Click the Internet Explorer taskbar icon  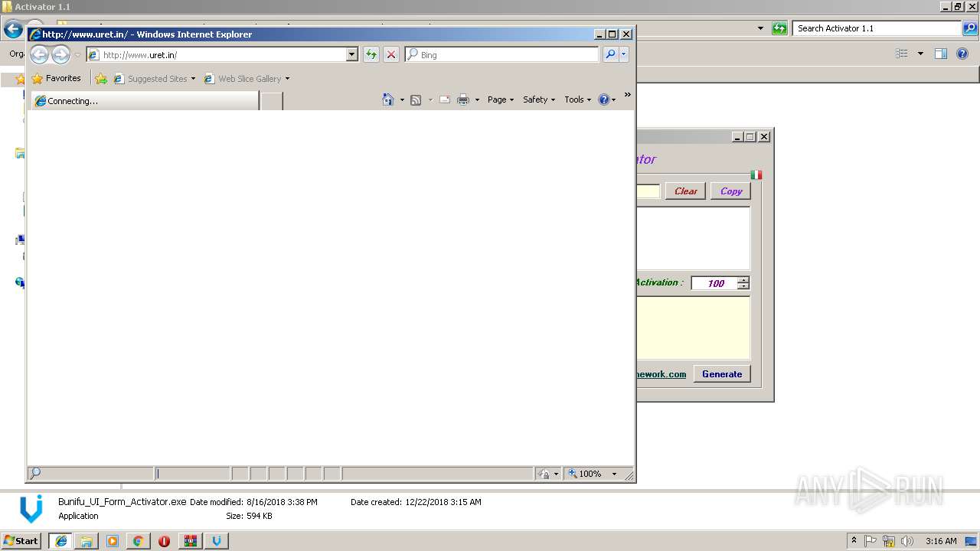(61, 541)
